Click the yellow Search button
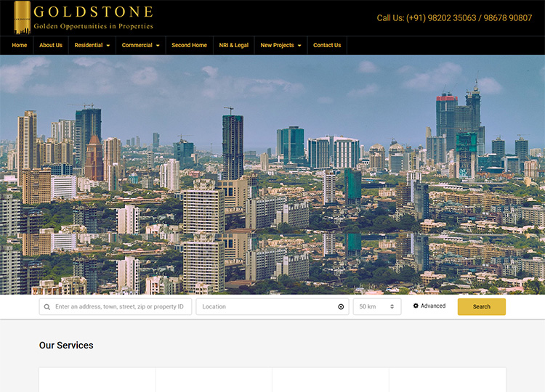Viewport: 545px width, 392px height. pyautogui.click(x=481, y=306)
